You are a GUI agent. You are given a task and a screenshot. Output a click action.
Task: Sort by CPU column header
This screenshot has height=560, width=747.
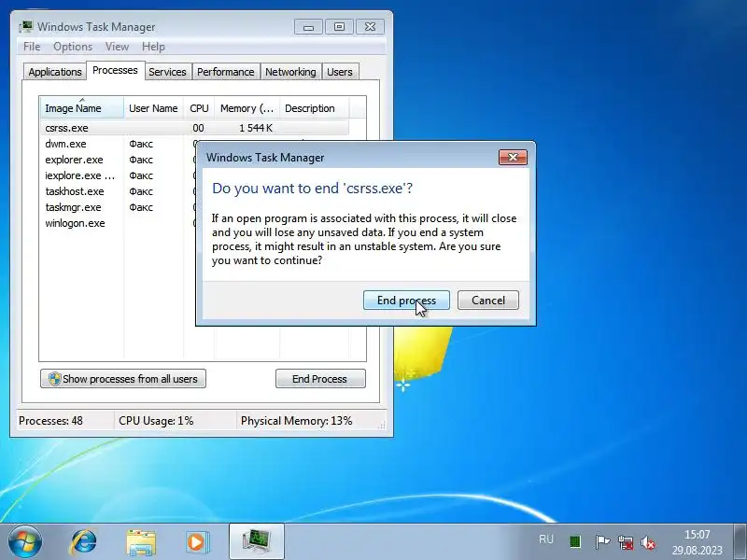pos(199,108)
